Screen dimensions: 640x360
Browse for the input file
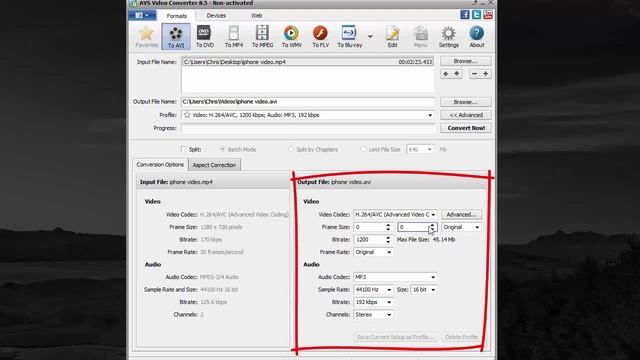(x=465, y=61)
